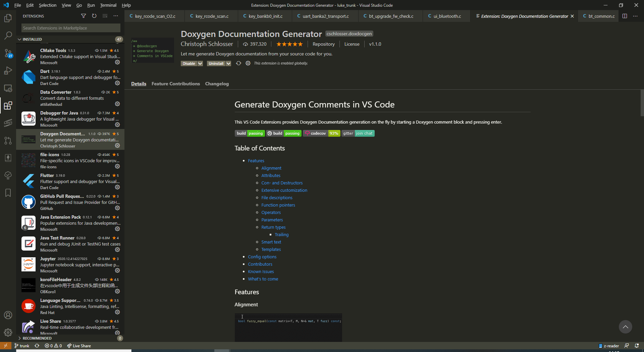Open manage gear for CMake Tools extension

tap(117, 62)
